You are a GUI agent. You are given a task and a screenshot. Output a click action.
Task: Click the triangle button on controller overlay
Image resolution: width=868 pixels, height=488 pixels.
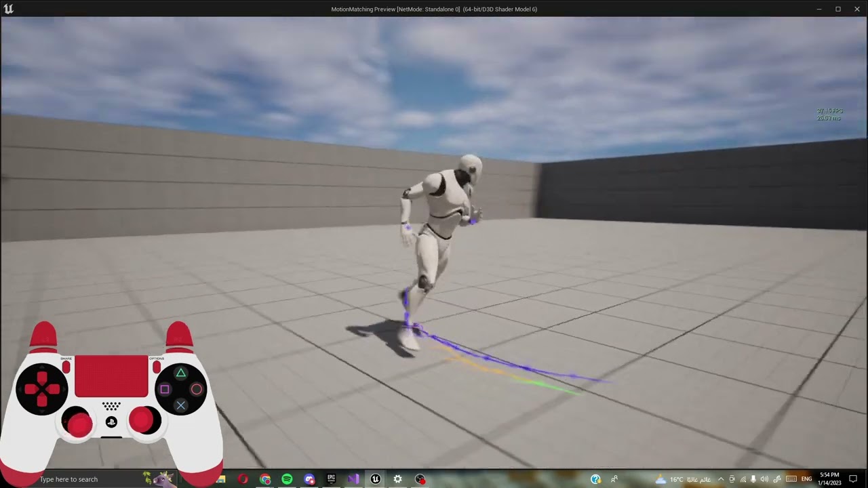click(x=180, y=373)
